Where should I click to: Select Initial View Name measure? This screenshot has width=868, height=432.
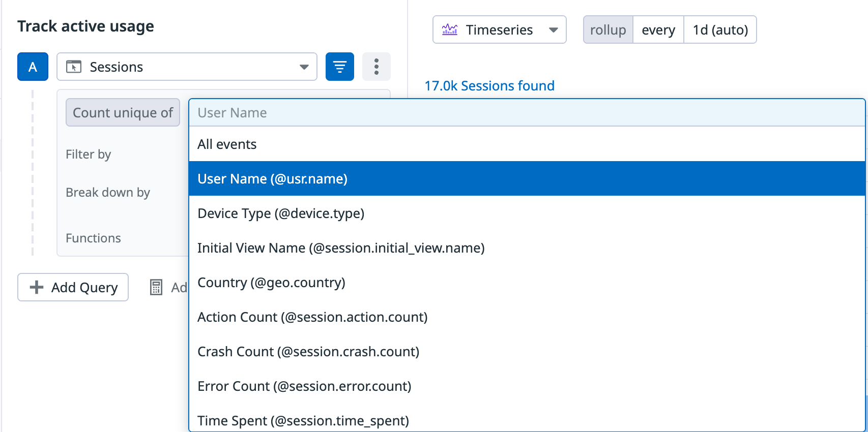point(341,248)
